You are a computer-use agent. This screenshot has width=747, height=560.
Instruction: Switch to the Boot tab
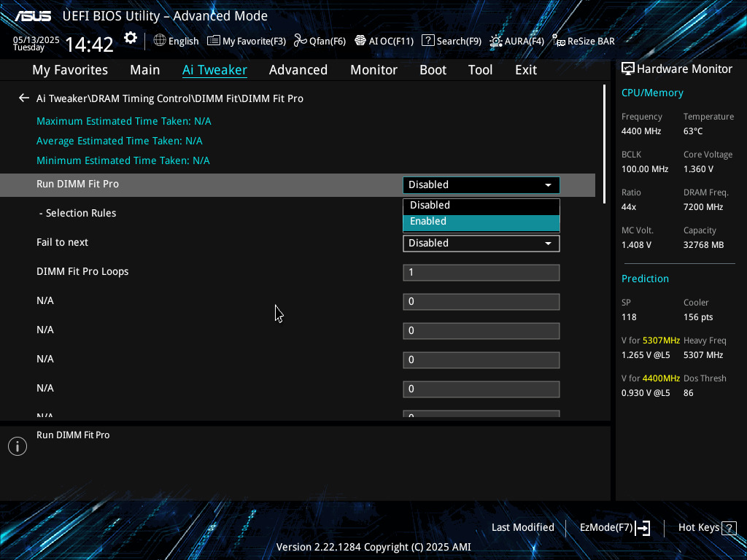pyautogui.click(x=433, y=70)
